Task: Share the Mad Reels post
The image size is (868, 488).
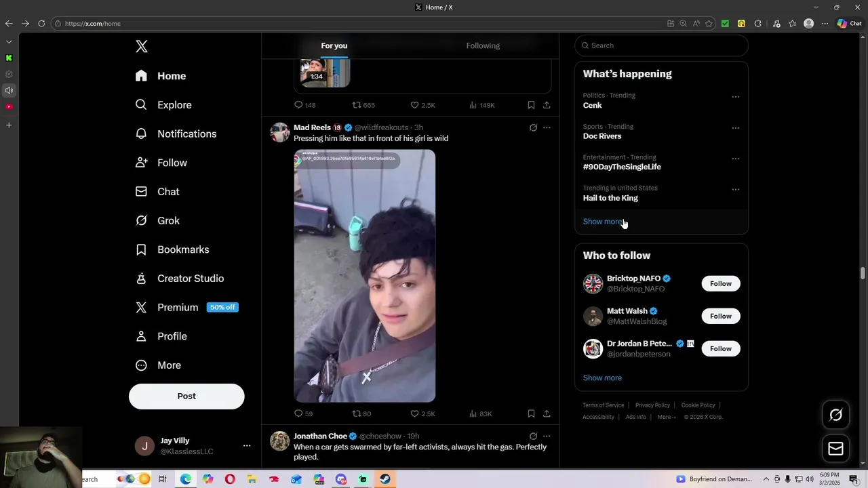Action: click(547, 413)
